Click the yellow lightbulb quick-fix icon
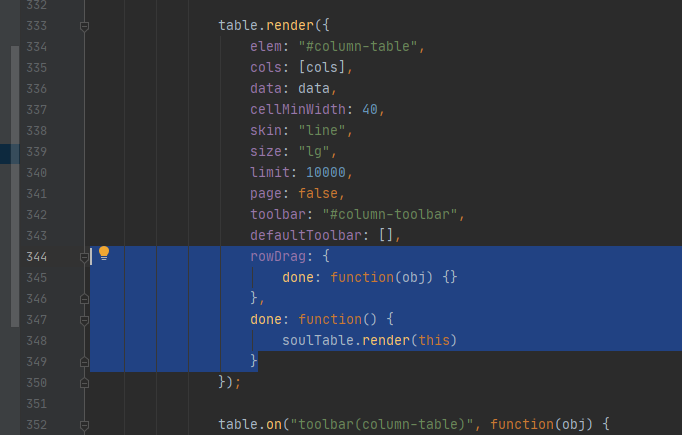Image resolution: width=682 pixels, height=435 pixels. (103, 255)
